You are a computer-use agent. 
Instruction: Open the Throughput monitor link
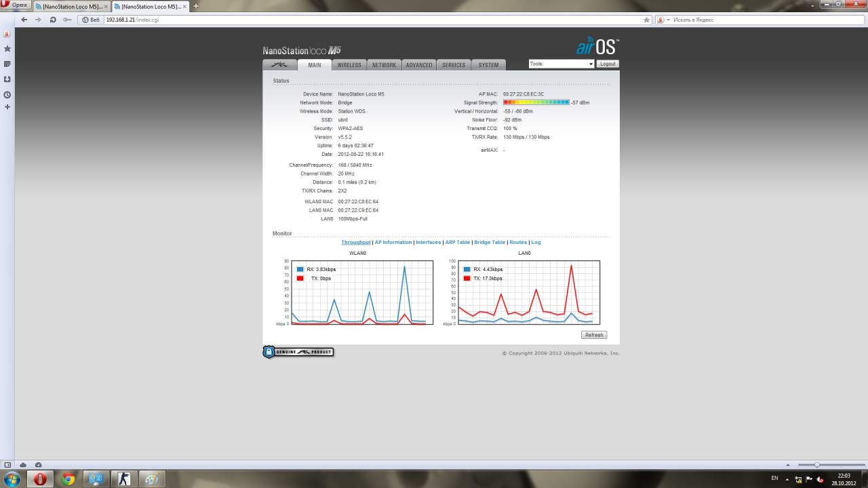[x=356, y=242]
